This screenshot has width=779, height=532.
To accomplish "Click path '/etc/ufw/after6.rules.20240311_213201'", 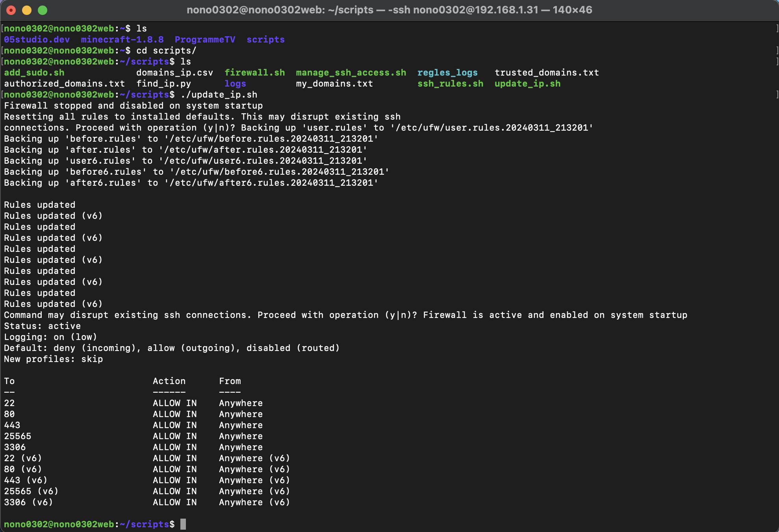I will [271, 183].
